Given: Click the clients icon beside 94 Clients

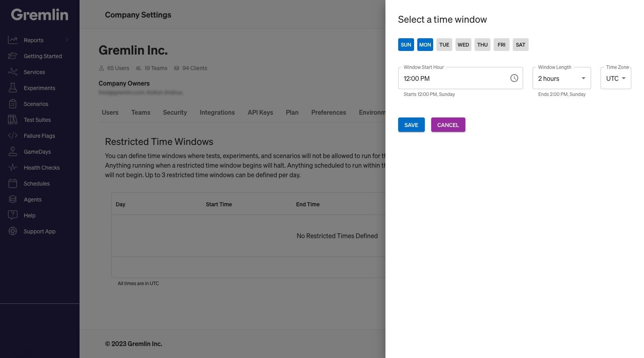Looking at the screenshot, I should pyautogui.click(x=177, y=68).
